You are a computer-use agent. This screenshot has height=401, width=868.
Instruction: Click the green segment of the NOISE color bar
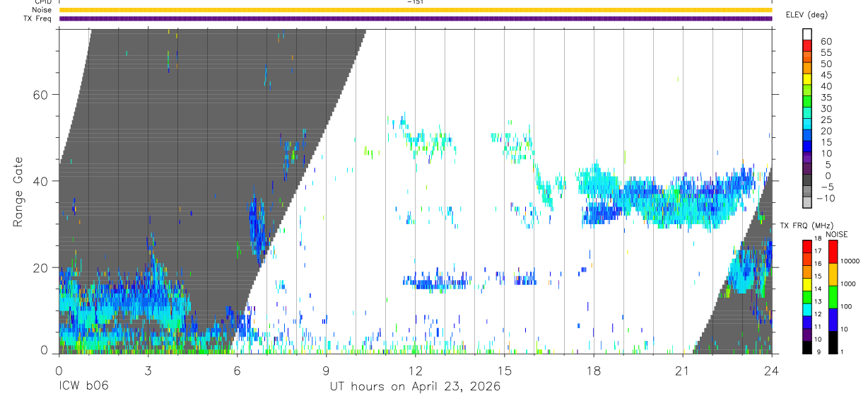[x=832, y=296]
